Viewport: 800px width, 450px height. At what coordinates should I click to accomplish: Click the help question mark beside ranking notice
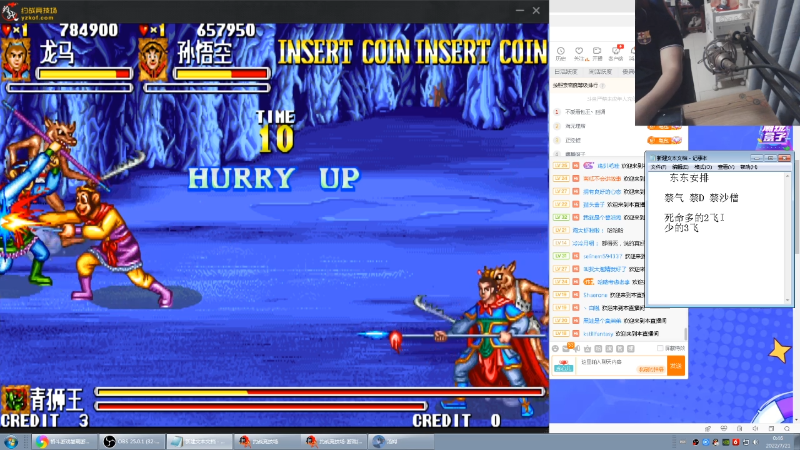(x=603, y=86)
